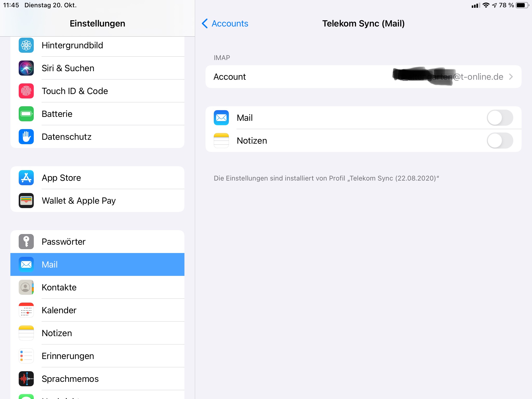
Task: Tap the Mail envelope icon in sidebar
Action: pos(26,264)
